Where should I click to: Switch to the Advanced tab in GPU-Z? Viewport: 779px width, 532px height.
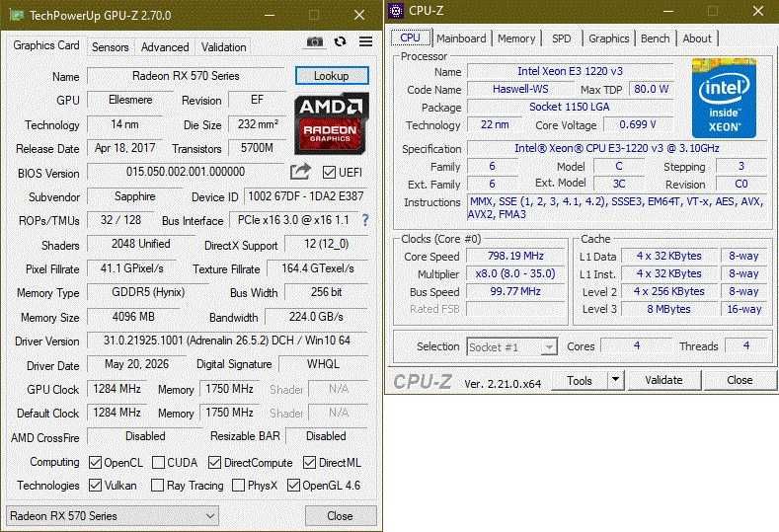(x=165, y=47)
